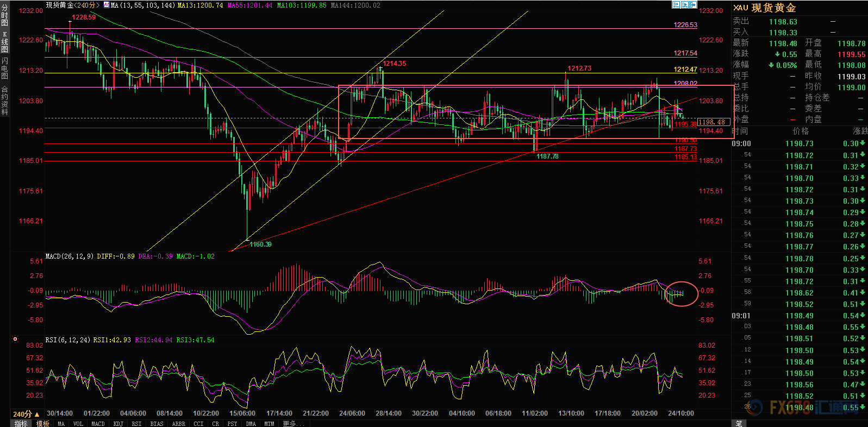Choose the MA indicator button
This screenshot has height=427, width=868.
[x=61, y=424]
